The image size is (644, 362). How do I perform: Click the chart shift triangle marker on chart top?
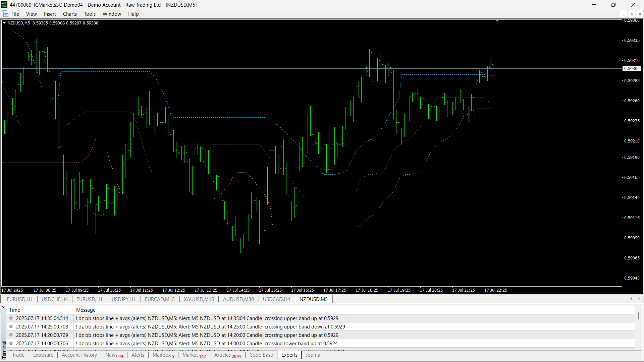click(497, 21)
